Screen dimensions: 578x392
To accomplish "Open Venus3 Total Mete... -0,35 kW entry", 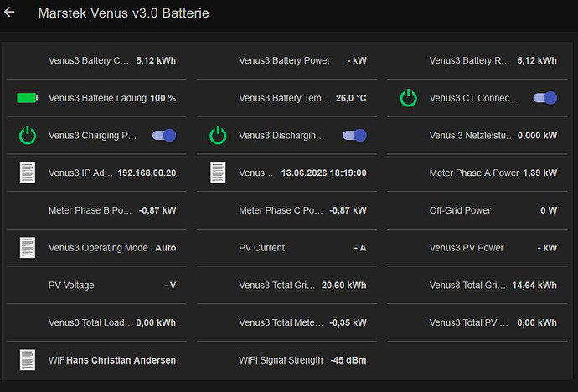I will click(286, 322).
